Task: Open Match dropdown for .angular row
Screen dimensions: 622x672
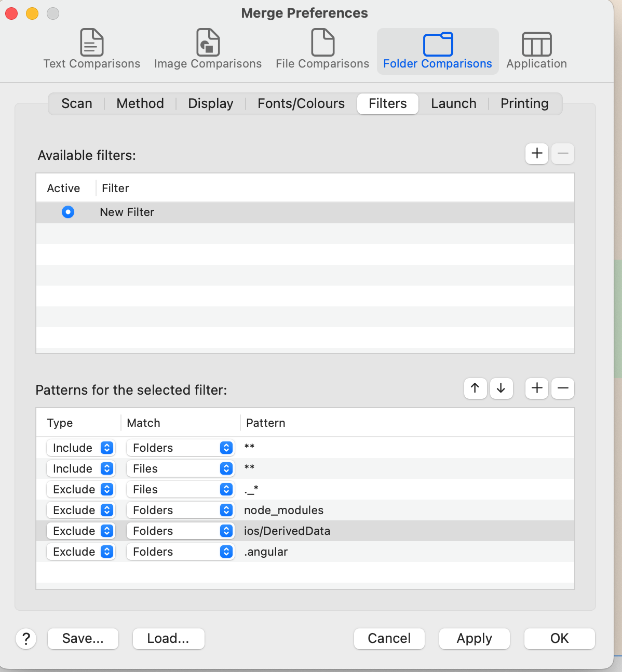Action: tap(180, 552)
